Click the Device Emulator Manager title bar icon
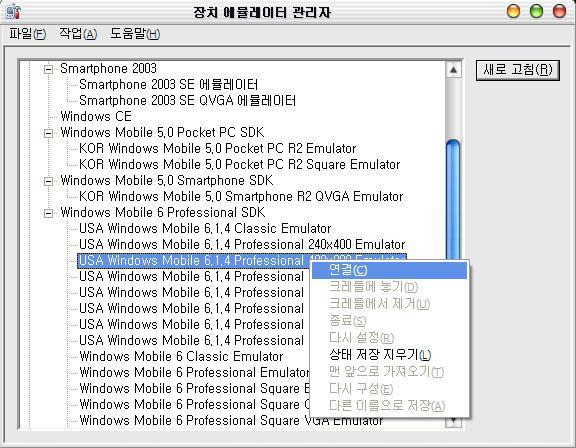Screen dimensions: 576x448 [x=13, y=11]
